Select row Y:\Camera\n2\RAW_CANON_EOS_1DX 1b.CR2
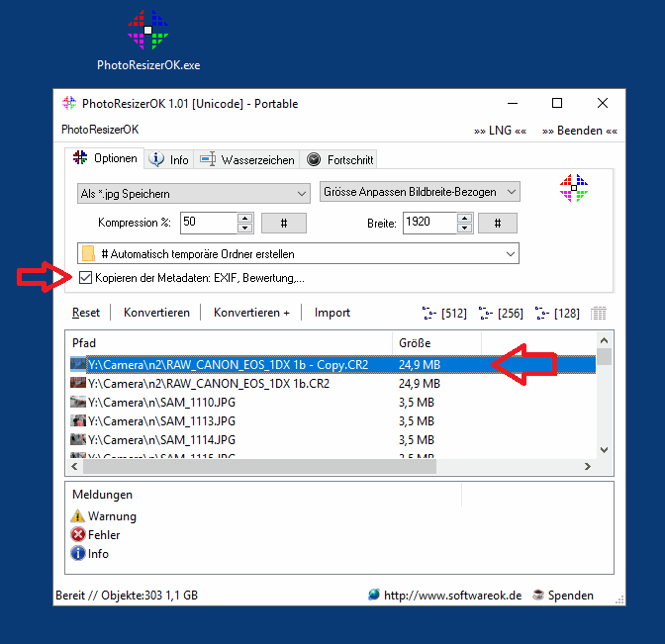 tap(332, 383)
